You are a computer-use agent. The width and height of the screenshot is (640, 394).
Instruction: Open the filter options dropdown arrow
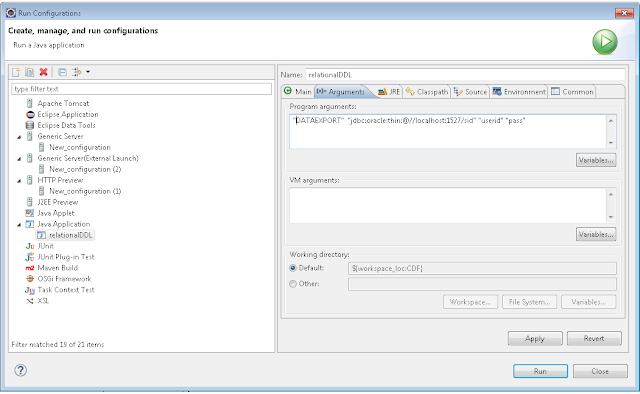pos(88,72)
